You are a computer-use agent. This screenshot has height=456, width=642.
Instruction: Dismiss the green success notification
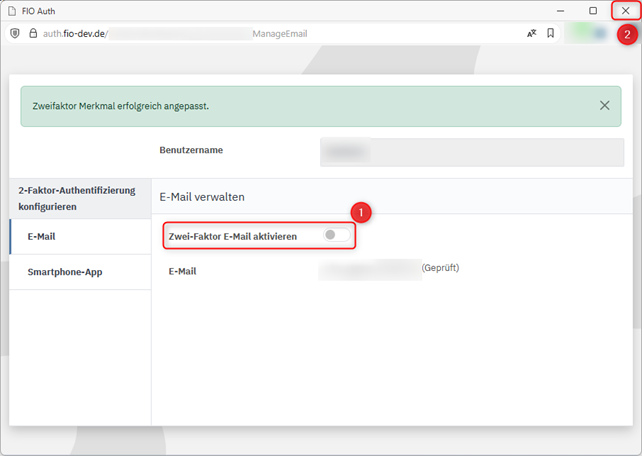(604, 105)
